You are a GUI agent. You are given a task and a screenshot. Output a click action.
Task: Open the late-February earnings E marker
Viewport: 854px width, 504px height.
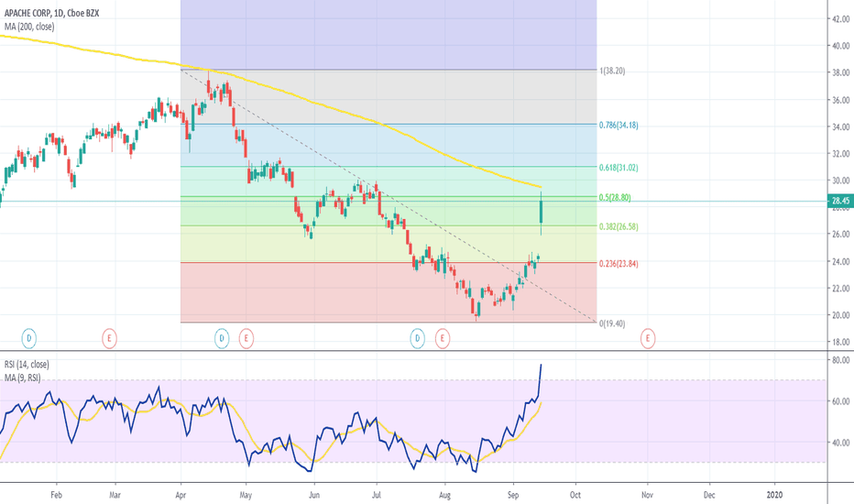pyautogui.click(x=109, y=338)
